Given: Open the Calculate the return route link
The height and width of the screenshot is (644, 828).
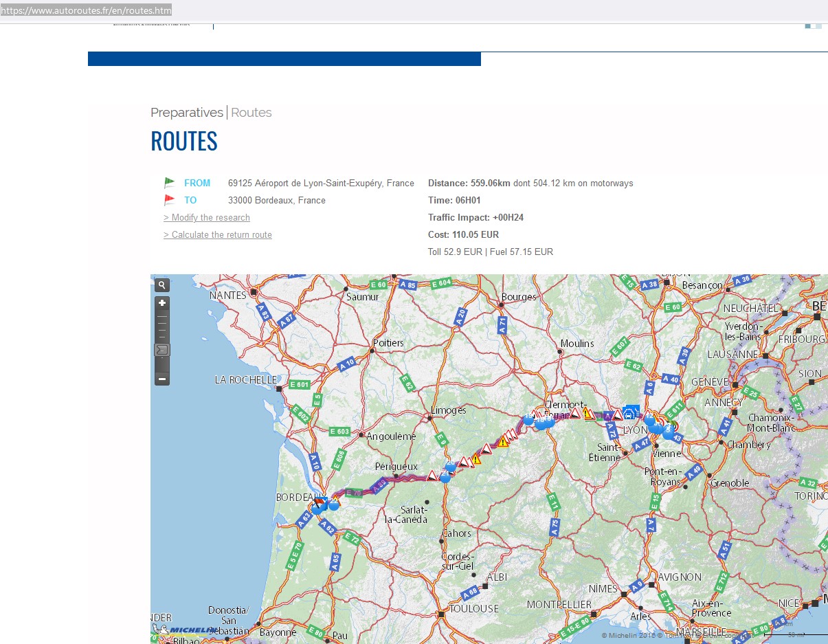Looking at the screenshot, I should pos(218,234).
